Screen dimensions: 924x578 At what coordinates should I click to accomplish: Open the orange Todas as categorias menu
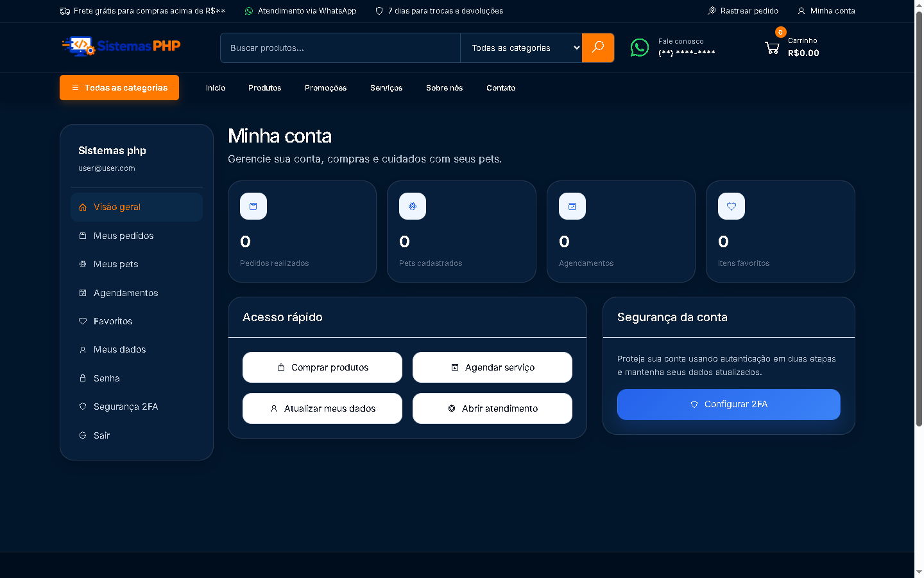tap(119, 88)
